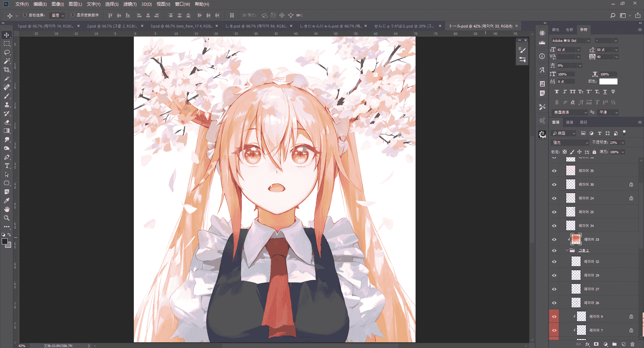644x348 pixels.
Task: Click the white text color swatch
Action: point(608,81)
